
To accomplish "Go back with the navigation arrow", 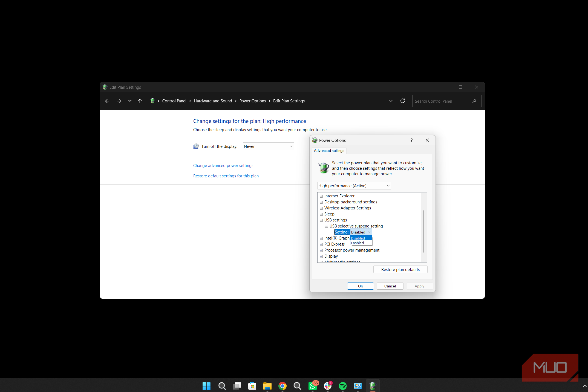I will (x=107, y=101).
